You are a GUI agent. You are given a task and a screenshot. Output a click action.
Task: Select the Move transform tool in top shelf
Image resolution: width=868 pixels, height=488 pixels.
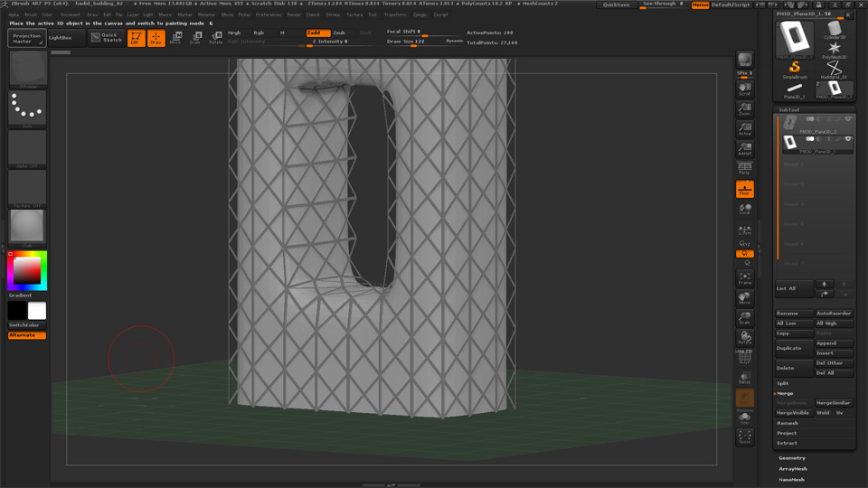(176, 38)
